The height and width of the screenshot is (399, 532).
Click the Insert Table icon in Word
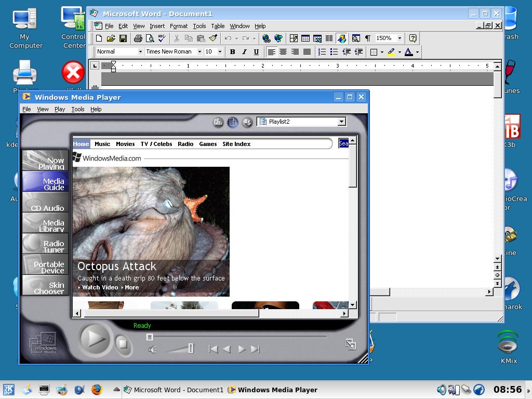(305, 38)
